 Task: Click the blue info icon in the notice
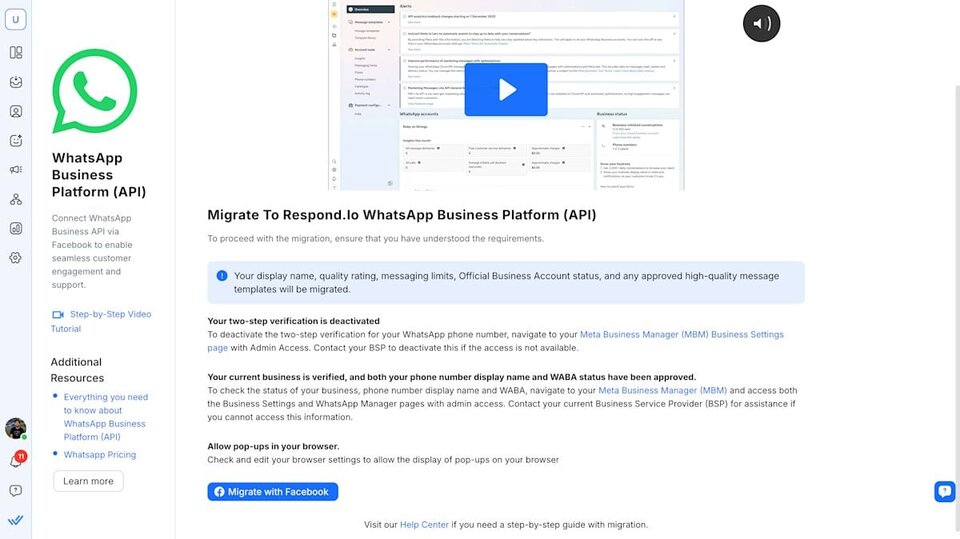click(222, 276)
